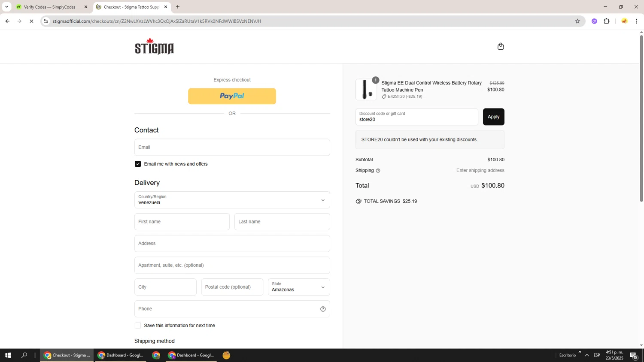Viewport: 644px width, 362px height.
Task: Open the notification center icon
Action: coord(634,355)
